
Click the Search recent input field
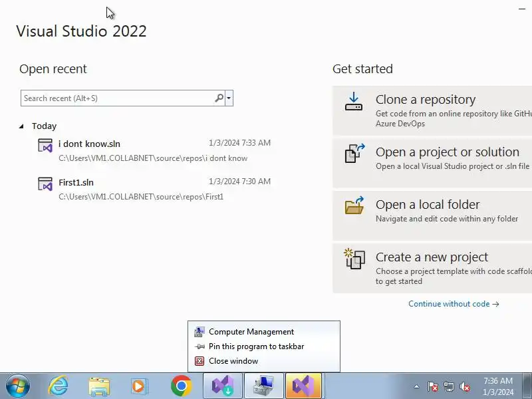click(118, 98)
